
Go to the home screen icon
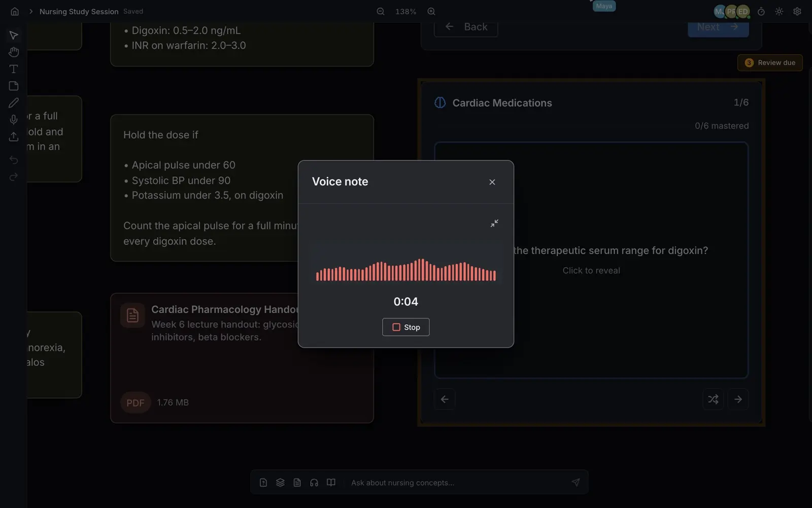(15, 11)
